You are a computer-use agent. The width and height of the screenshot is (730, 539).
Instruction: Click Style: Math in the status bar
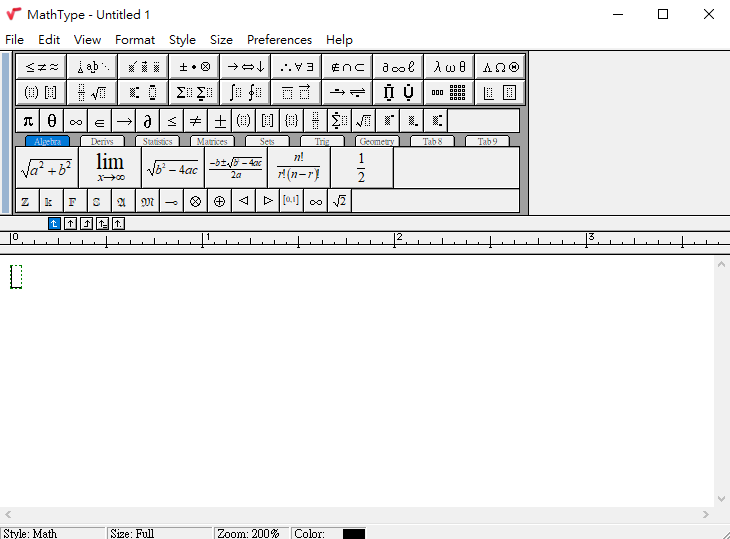pos(32,533)
